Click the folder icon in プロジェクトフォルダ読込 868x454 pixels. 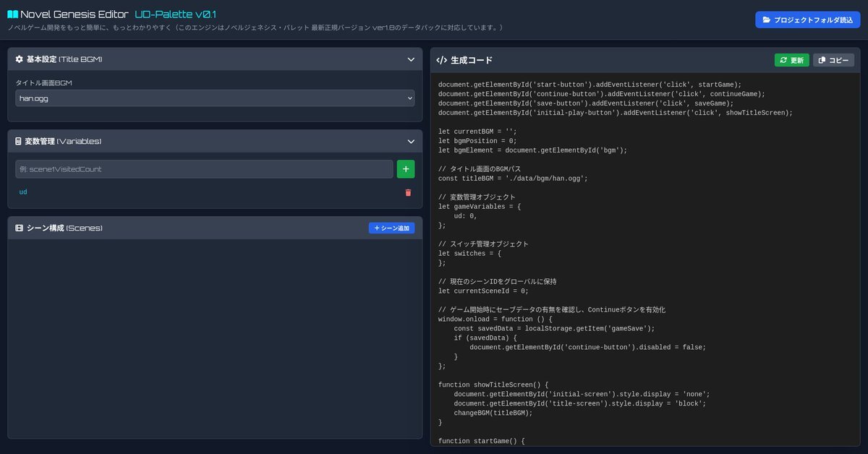[x=767, y=20]
